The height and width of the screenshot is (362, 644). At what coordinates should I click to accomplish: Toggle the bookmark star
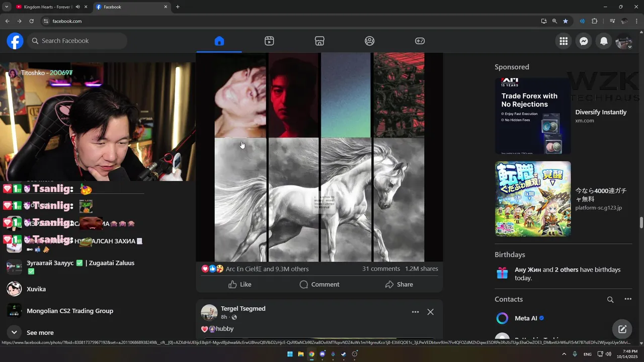[x=566, y=21]
